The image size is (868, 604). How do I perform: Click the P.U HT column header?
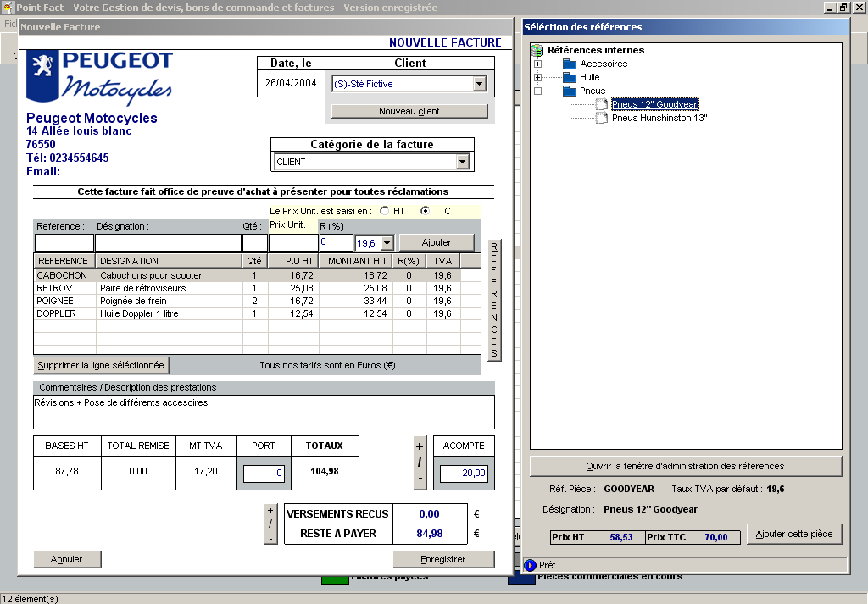293,261
